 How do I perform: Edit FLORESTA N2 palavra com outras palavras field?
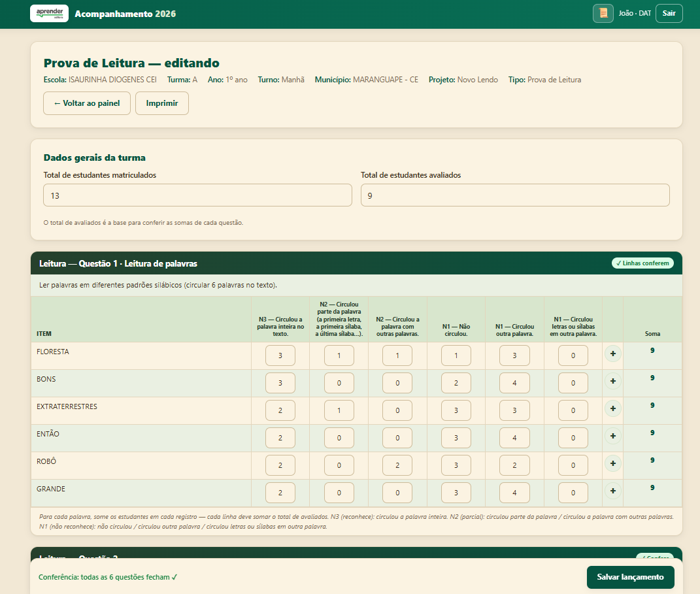[x=397, y=355]
